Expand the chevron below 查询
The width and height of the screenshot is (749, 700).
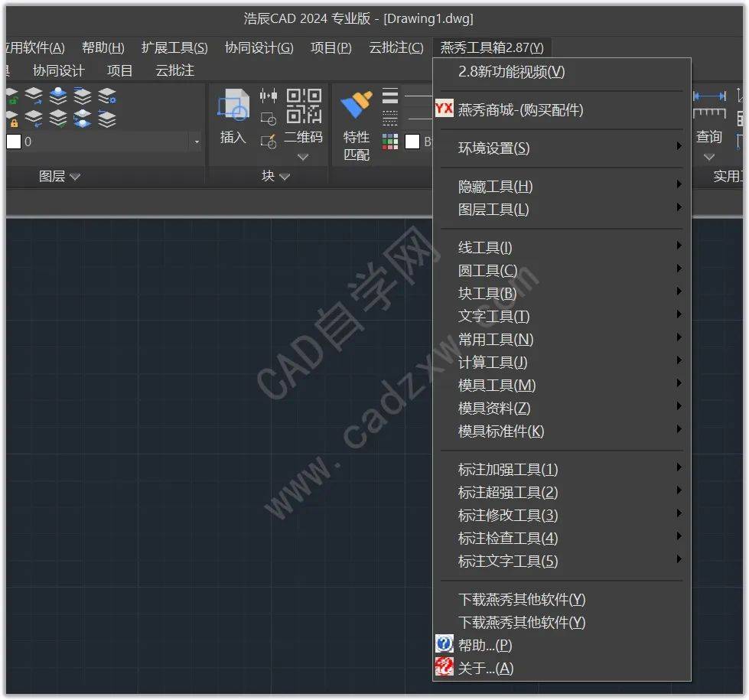tap(709, 157)
